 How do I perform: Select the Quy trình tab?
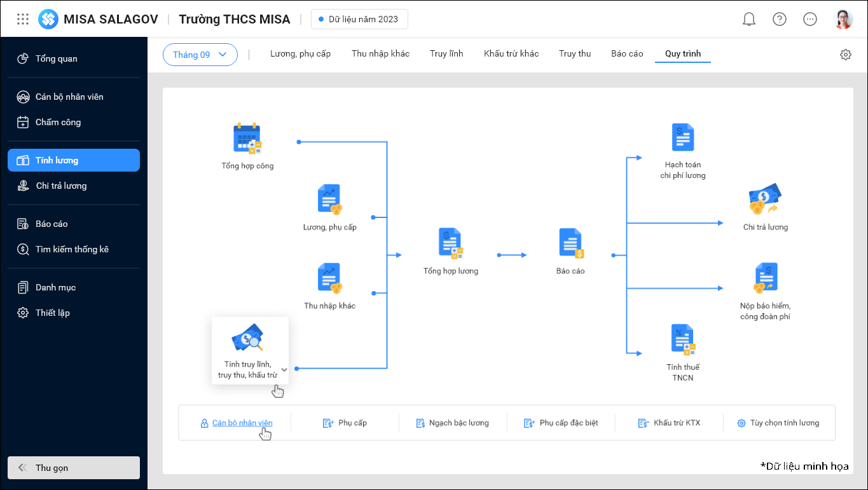(683, 54)
